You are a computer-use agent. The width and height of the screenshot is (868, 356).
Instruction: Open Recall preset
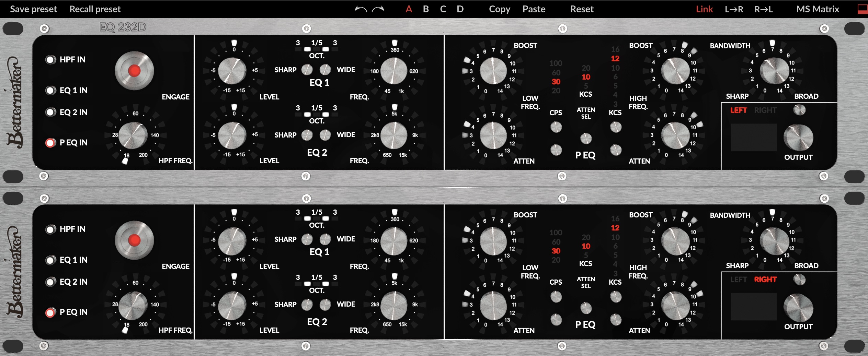pos(95,9)
